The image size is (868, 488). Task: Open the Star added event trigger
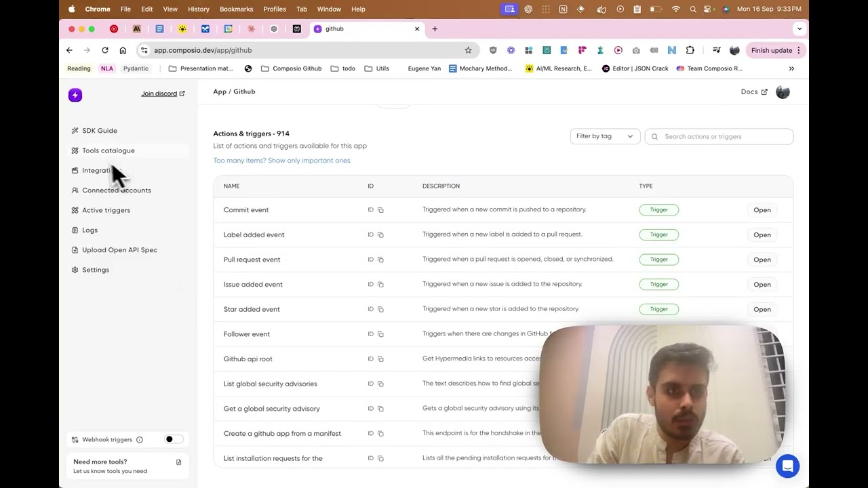(762, 309)
